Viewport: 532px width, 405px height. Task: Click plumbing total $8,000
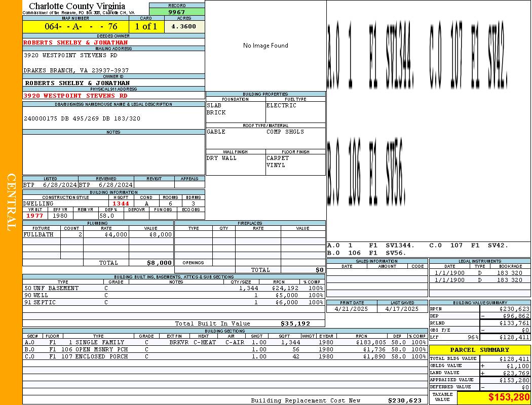coord(160,263)
